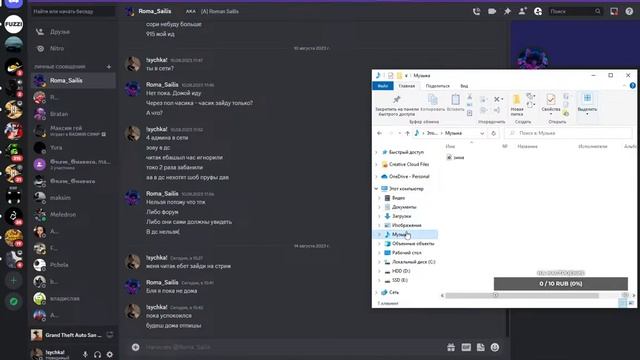Open the Bratan conversation
The image size is (640, 360).
73,114
